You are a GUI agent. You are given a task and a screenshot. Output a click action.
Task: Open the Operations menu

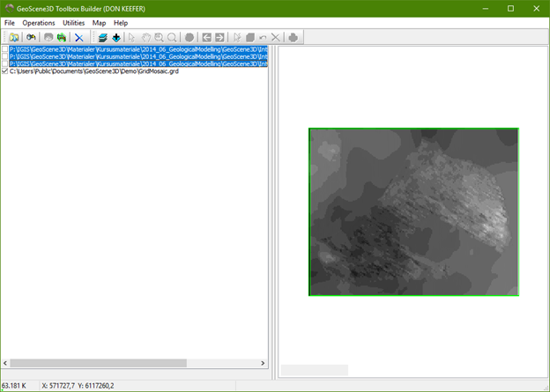39,23
